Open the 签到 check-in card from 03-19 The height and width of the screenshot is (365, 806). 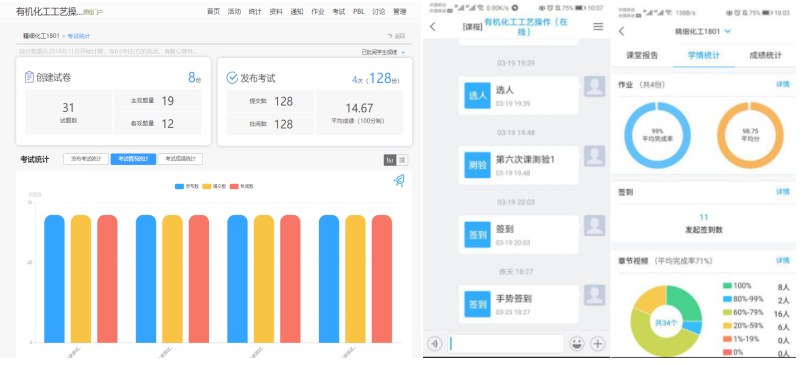[518, 234]
